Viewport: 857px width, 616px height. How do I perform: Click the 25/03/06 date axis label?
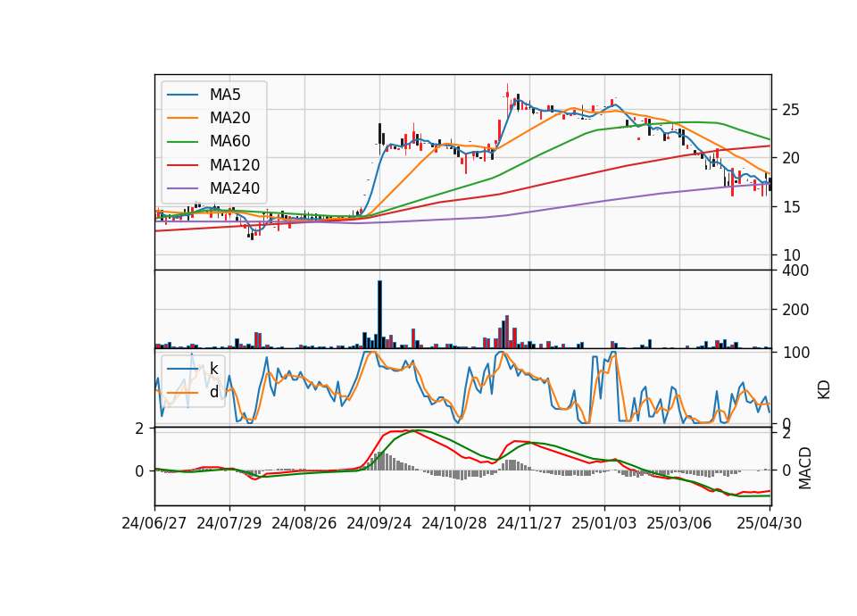coord(678,523)
